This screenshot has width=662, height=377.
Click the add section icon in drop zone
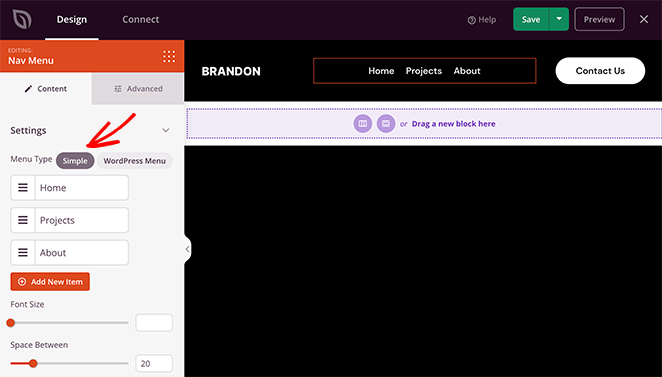click(x=385, y=124)
